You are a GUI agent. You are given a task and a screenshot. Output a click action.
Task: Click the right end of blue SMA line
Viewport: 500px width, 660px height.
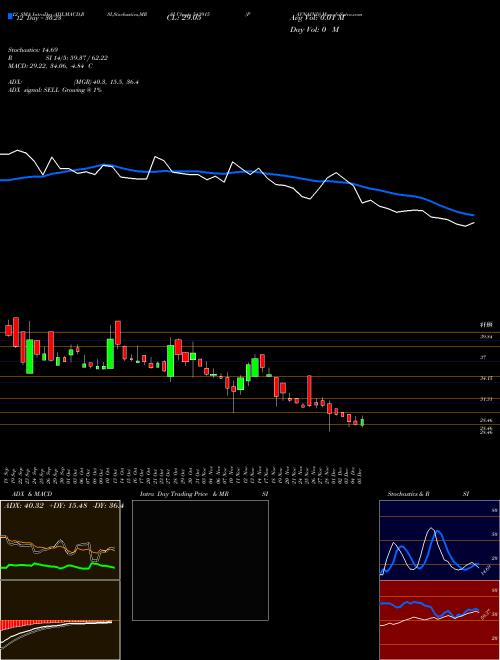tap(474, 215)
